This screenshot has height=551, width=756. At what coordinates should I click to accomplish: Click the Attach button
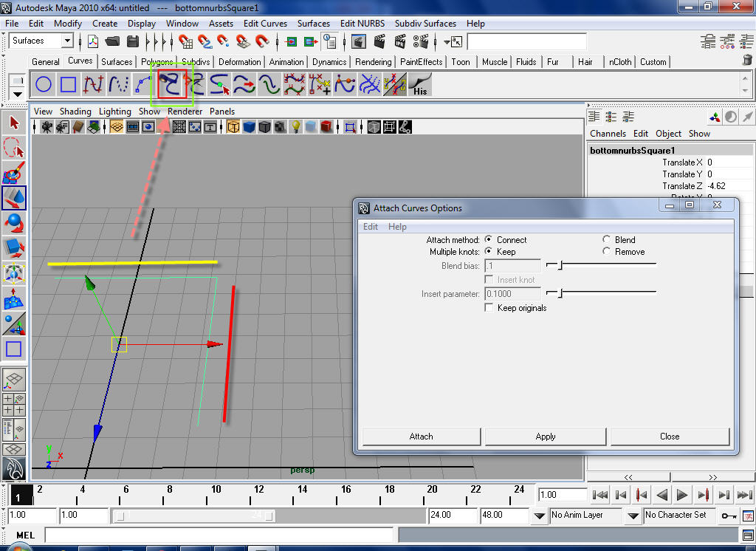(422, 437)
